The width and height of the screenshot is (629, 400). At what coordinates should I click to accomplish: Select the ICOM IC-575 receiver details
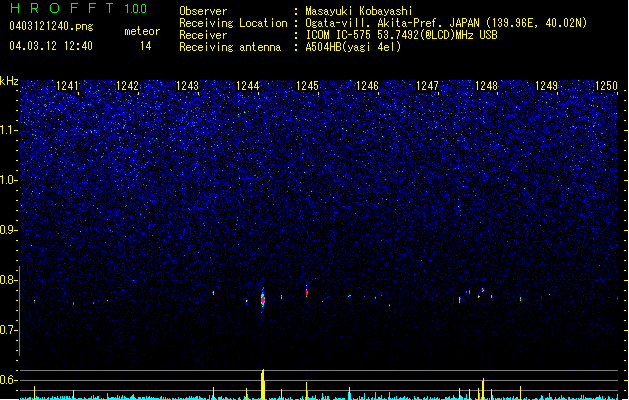401,35
